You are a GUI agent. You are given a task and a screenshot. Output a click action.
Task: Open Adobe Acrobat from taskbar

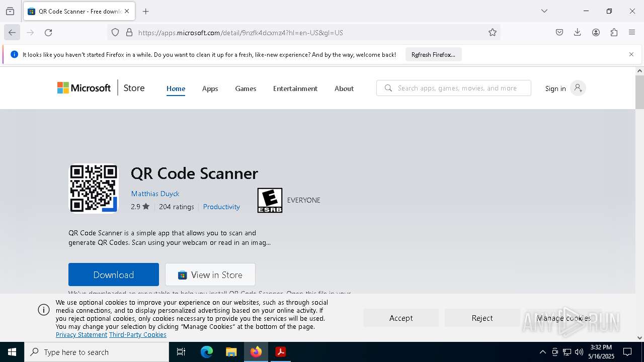coord(281,352)
